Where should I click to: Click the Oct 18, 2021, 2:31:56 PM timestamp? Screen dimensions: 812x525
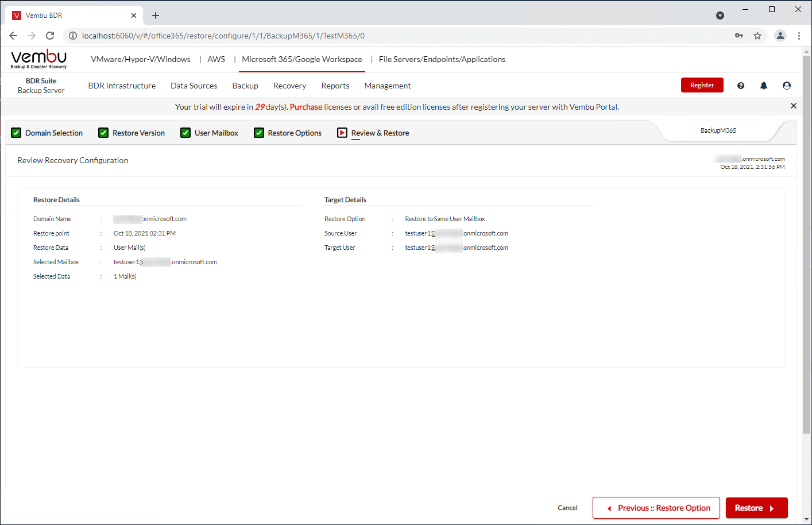pos(753,167)
